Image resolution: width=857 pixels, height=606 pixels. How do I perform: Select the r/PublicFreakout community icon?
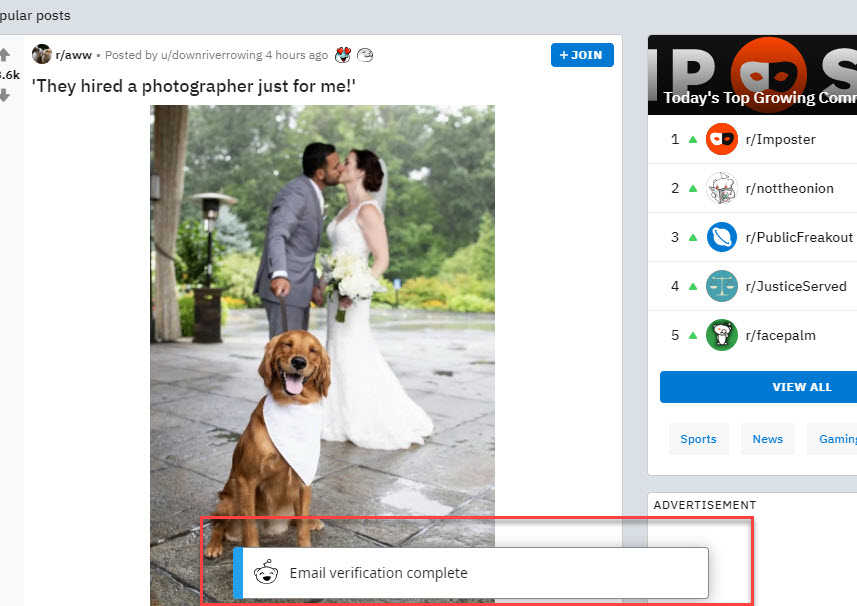click(x=721, y=237)
